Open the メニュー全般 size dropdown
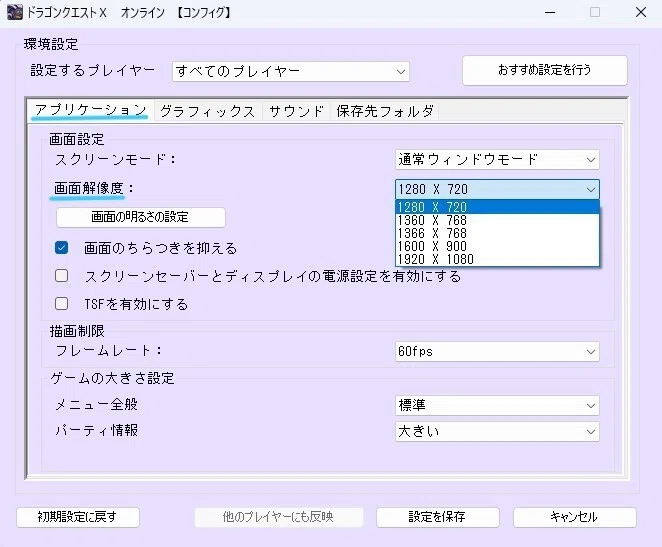 tap(497, 406)
